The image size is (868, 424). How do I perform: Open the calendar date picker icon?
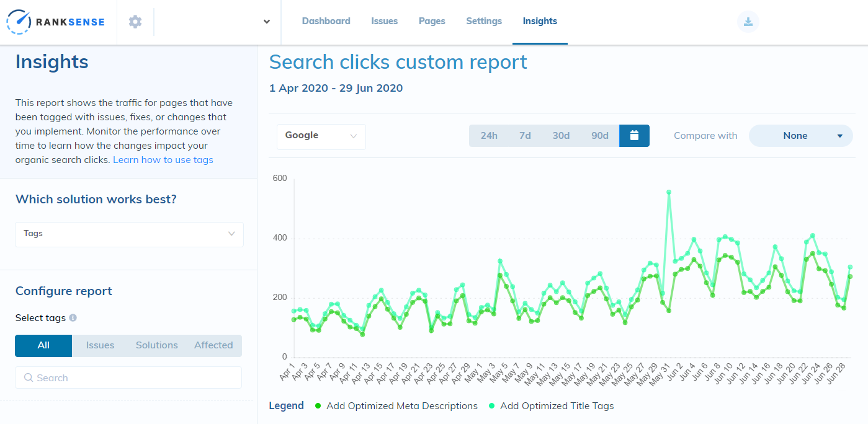point(634,135)
